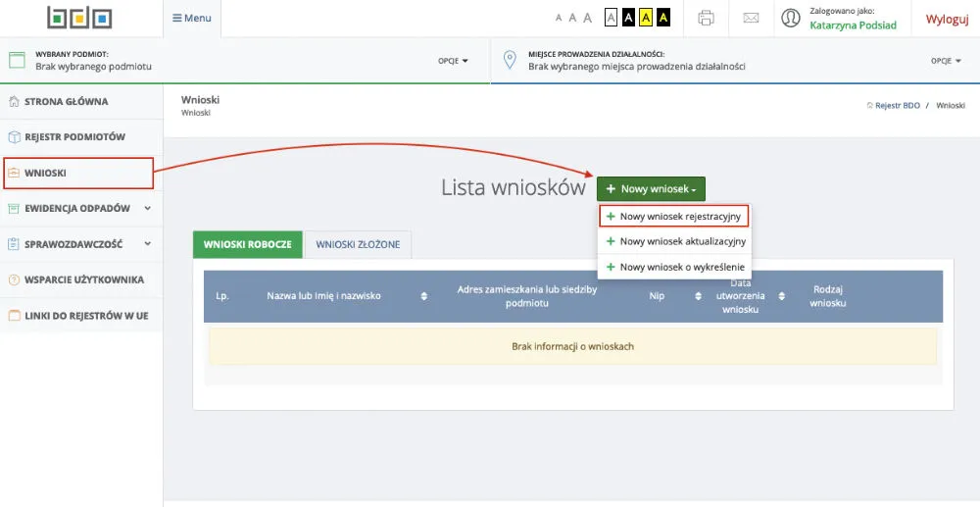Select the largest font size A
Image resolution: width=980 pixels, height=507 pixels.
(587, 18)
